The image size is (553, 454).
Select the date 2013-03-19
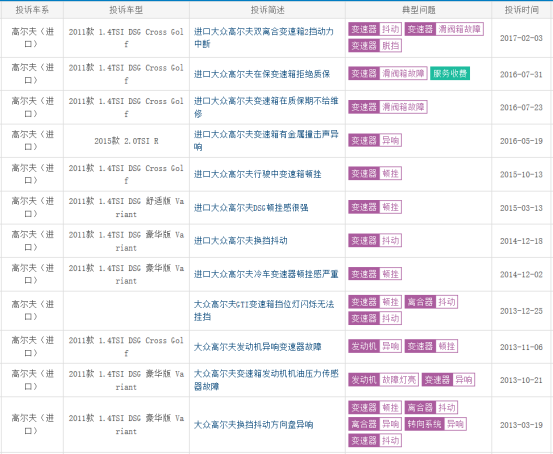tap(521, 425)
